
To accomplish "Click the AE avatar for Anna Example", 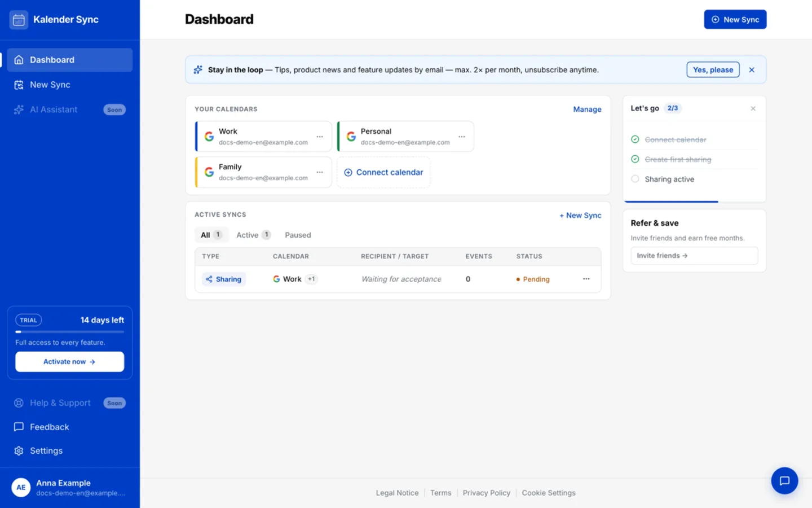I will [21, 488].
